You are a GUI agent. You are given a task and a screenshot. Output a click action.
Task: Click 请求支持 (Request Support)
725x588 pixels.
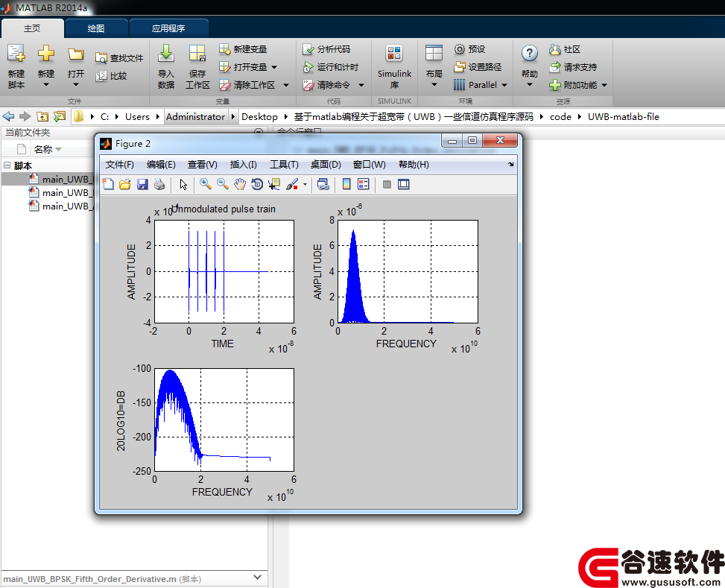coord(573,67)
